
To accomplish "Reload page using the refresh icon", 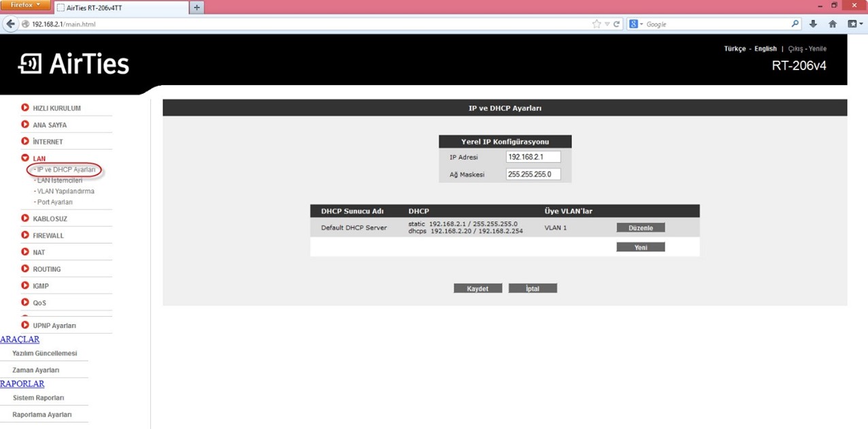I will pos(617,24).
